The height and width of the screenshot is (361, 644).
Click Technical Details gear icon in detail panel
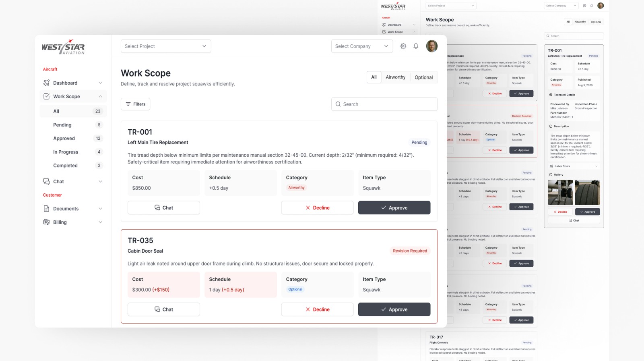(551, 95)
